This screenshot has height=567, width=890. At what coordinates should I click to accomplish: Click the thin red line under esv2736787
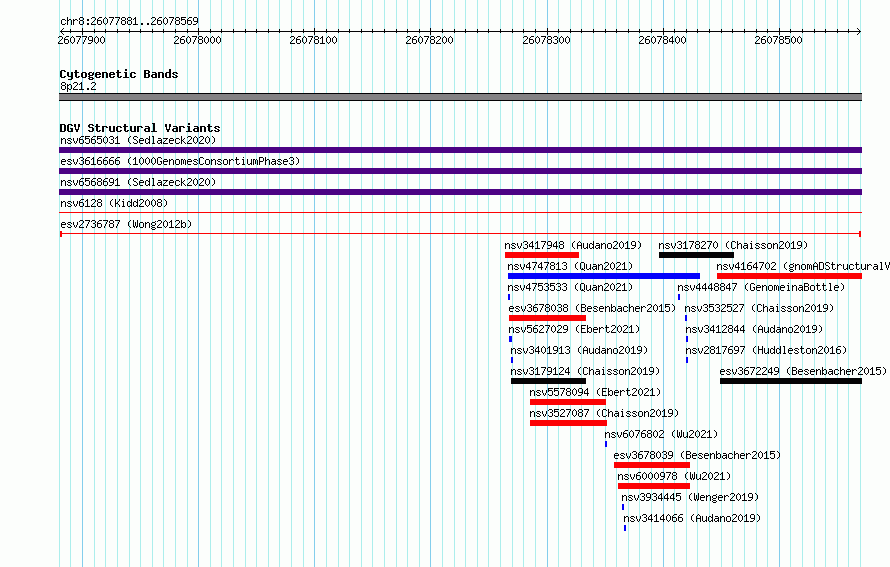point(460,234)
